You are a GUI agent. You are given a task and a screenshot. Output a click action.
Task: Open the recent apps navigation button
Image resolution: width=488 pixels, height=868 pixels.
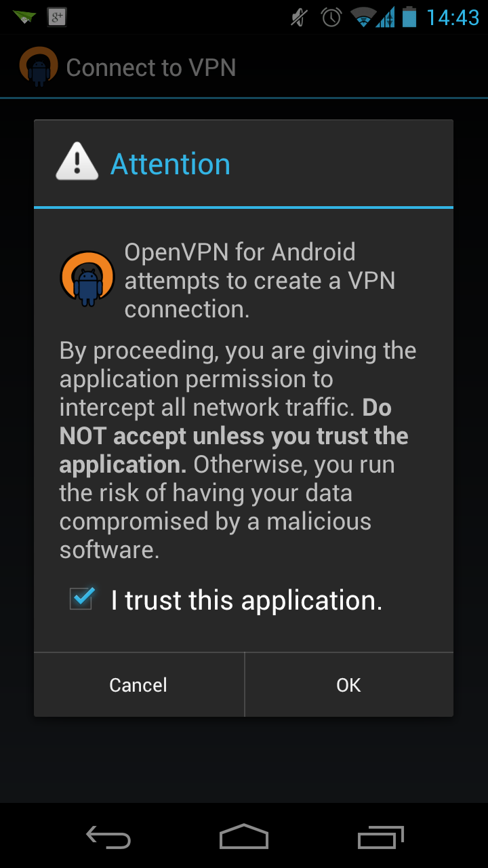[x=380, y=837]
